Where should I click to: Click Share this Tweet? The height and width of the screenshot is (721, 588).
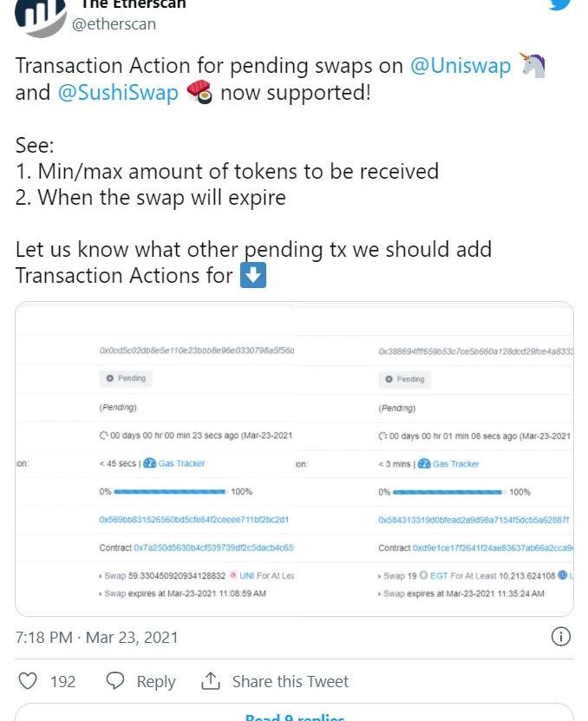point(290,681)
